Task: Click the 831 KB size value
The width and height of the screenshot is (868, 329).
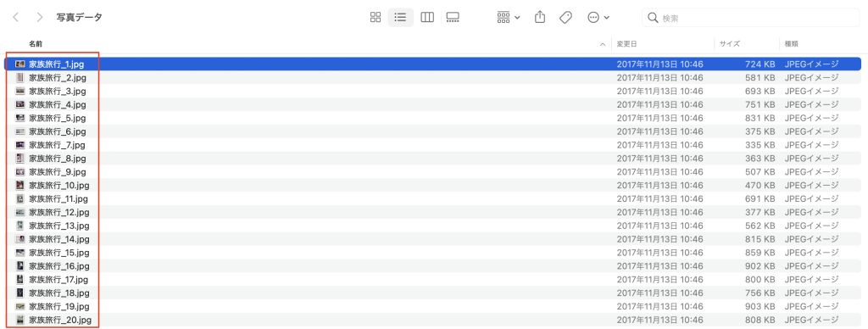Action: (x=759, y=118)
